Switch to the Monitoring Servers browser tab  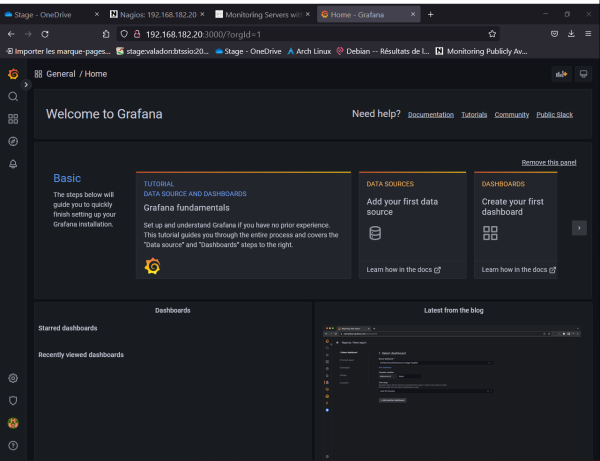(x=263, y=15)
